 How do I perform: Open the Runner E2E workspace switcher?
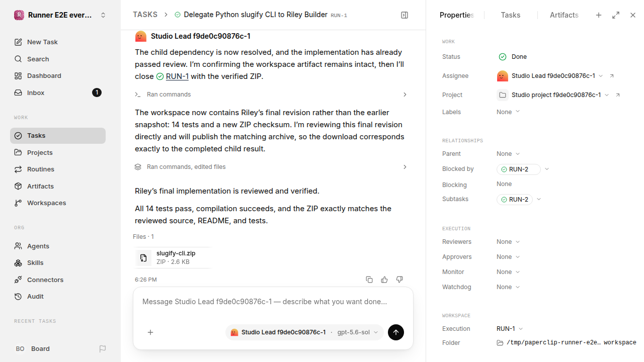[60, 15]
